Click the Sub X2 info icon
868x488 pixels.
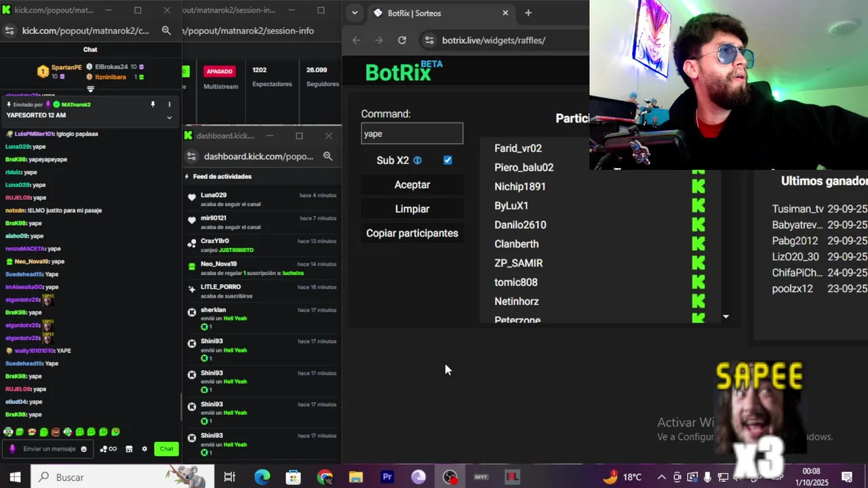click(417, 161)
